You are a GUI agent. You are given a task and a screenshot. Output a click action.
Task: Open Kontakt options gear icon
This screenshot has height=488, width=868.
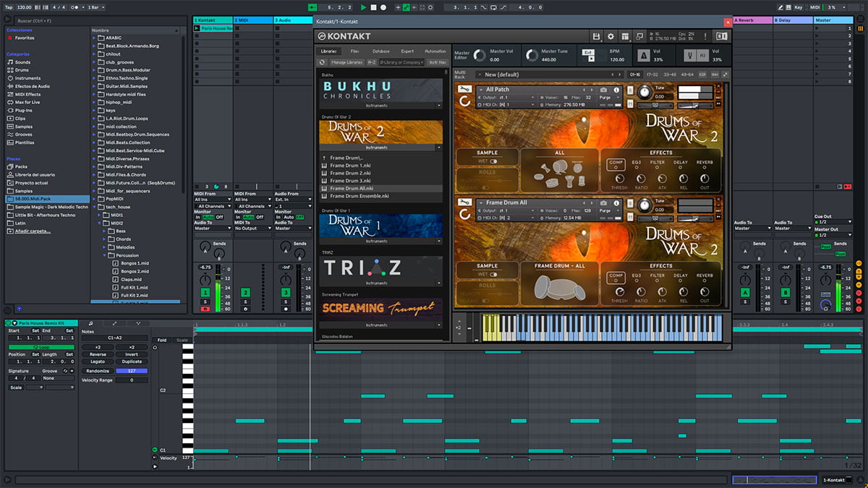(x=610, y=36)
